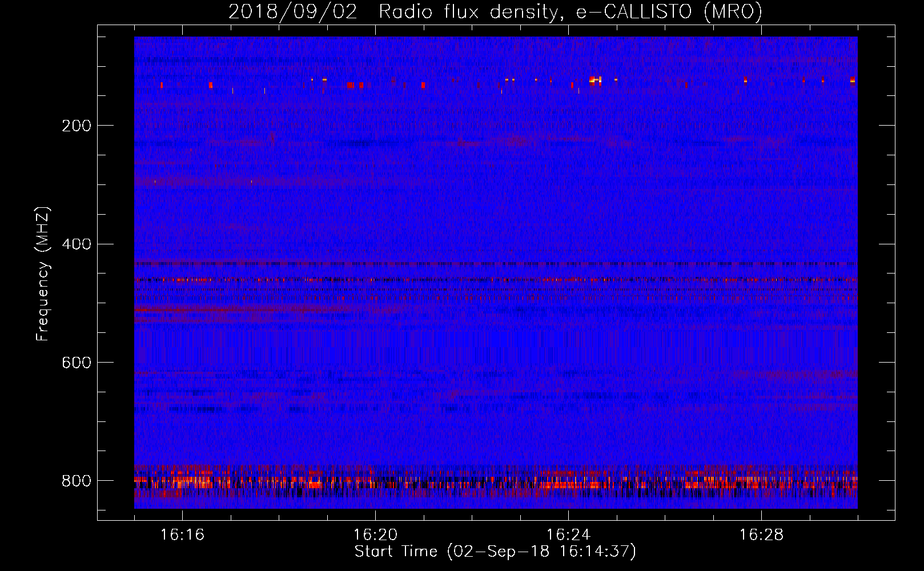This screenshot has height=571, width=924.
Task: Click the 'Start Time (02-Sep-18 16:14:37)' label
Action: pyautogui.click(x=495, y=552)
